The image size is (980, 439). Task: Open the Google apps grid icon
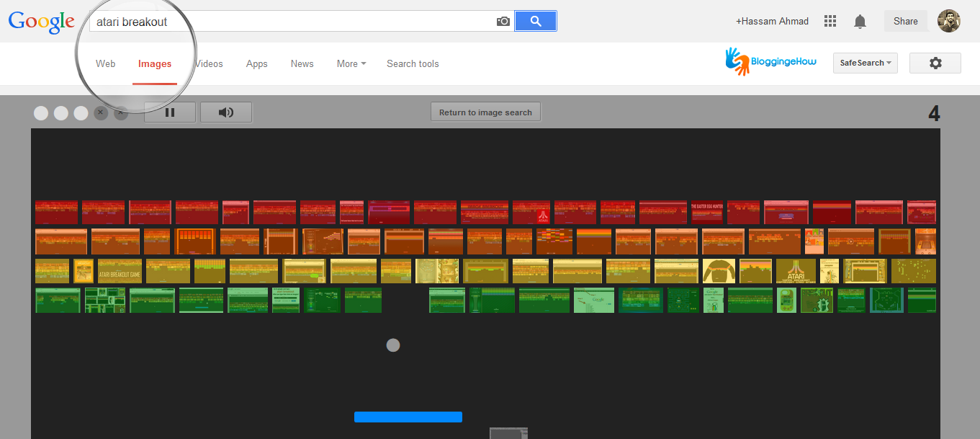pyautogui.click(x=830, y=21)
